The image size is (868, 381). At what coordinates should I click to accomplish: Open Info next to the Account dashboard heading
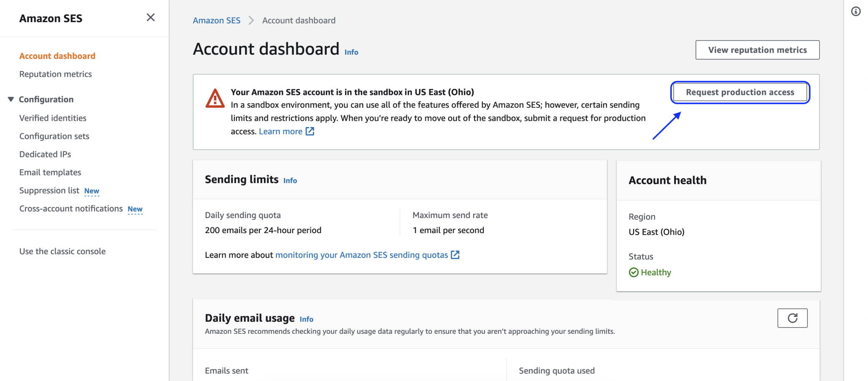click(x=351, y=52)
